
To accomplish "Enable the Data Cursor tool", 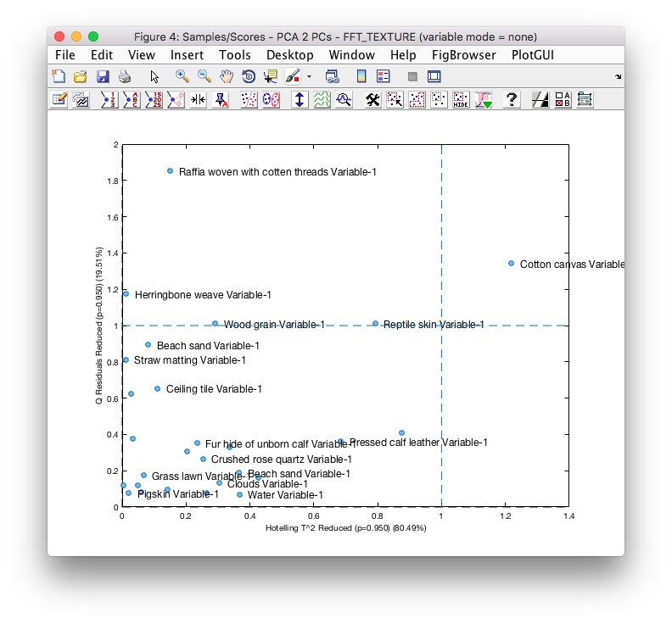I will [x=271, y=76].
